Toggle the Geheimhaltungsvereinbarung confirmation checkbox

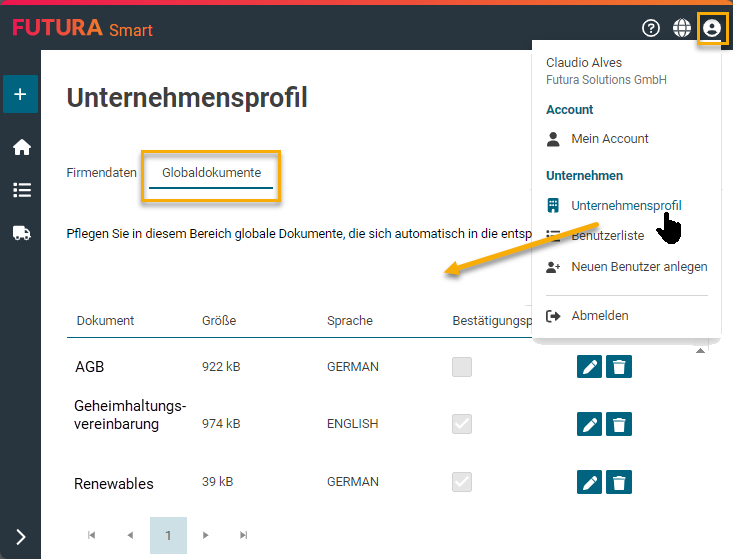(461, 424)
